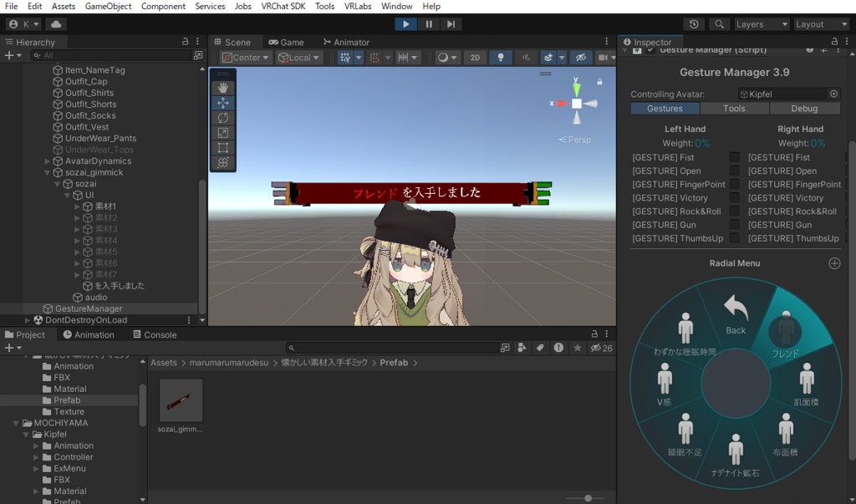Screen dimensions: 856x504
Task: Toggle scene audio mute icon
Action: 526,58
